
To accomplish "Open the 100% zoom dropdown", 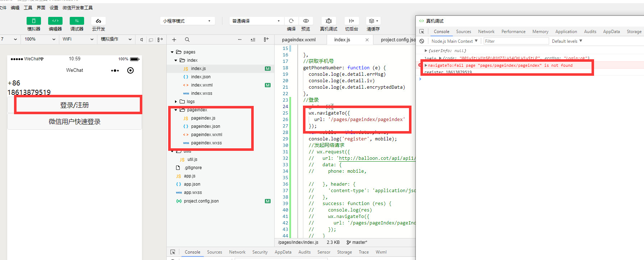I will [x=40, y=39].
